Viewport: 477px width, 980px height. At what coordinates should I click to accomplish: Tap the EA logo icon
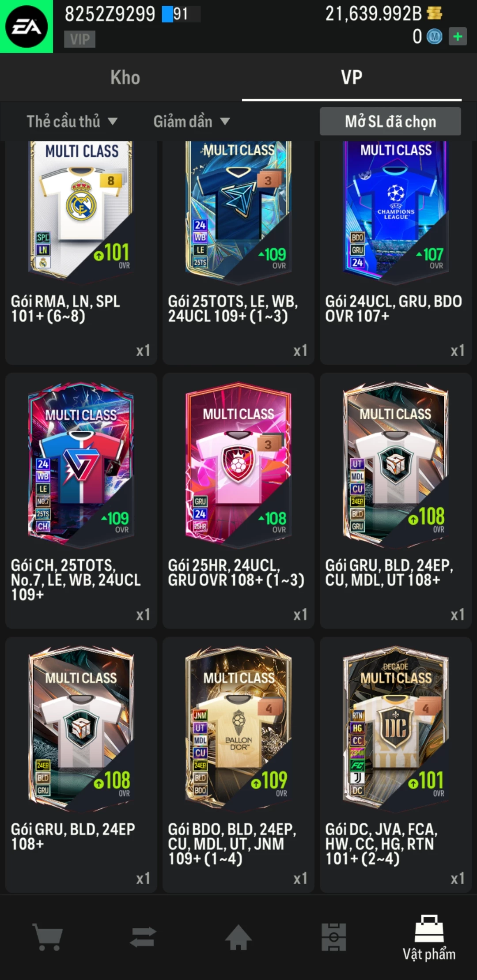[x=26, y=26]
